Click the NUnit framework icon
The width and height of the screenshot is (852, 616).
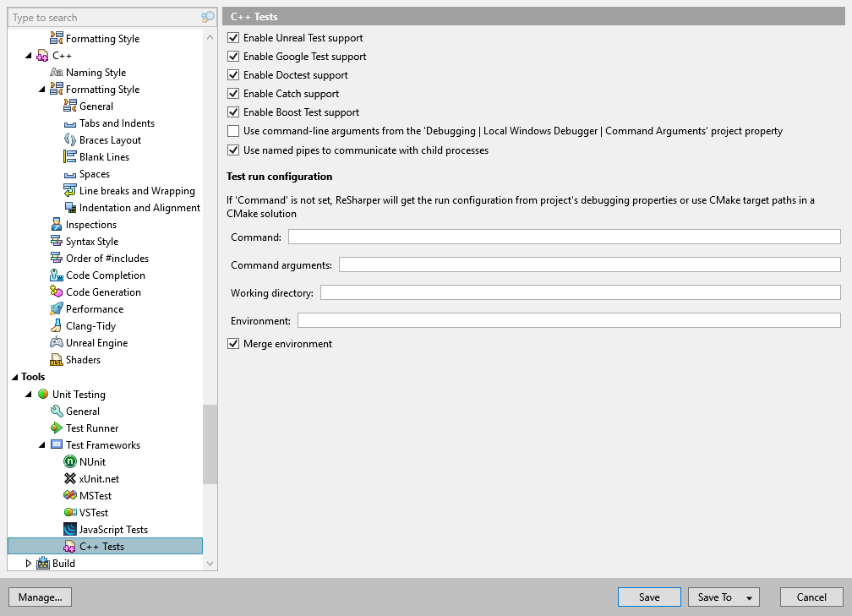70,462
